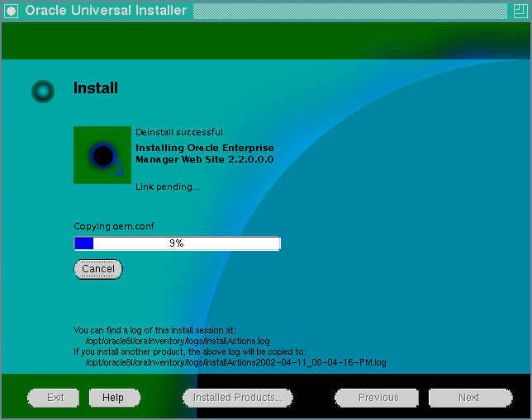Image resolution: width=532 pixels, height=420 pixels.
Task: Cancel the installation in progress
Action: point(98,269)
